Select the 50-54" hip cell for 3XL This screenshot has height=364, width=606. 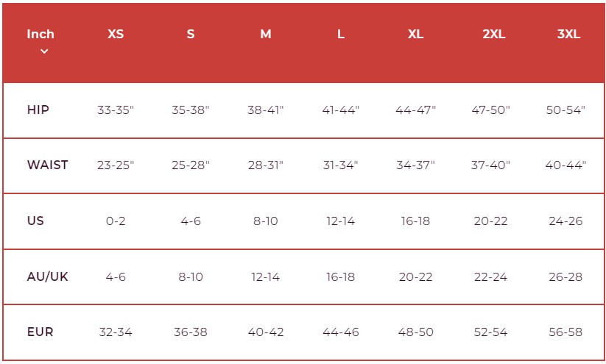coord(566,110)
